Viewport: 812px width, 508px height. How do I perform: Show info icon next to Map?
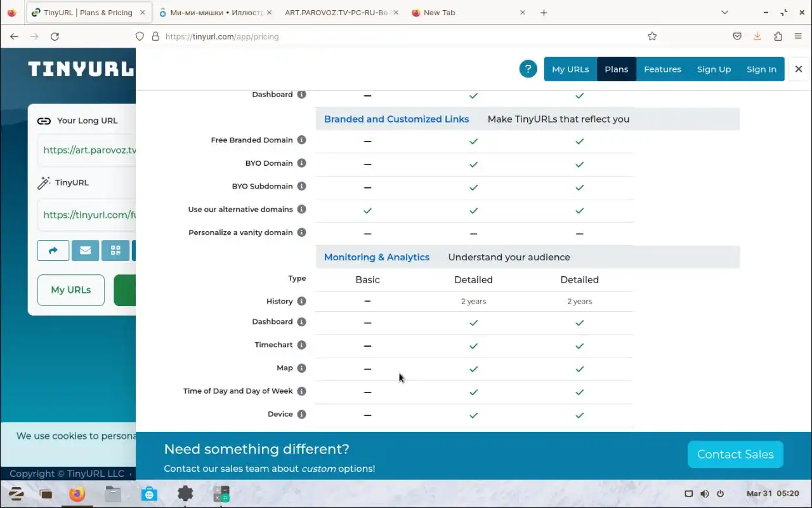click(x=302, y=368)
